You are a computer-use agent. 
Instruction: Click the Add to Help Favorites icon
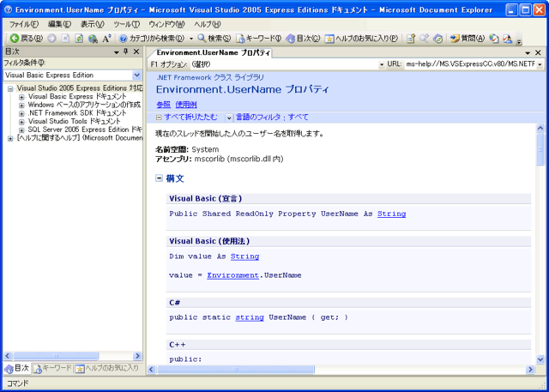(411, 38)
